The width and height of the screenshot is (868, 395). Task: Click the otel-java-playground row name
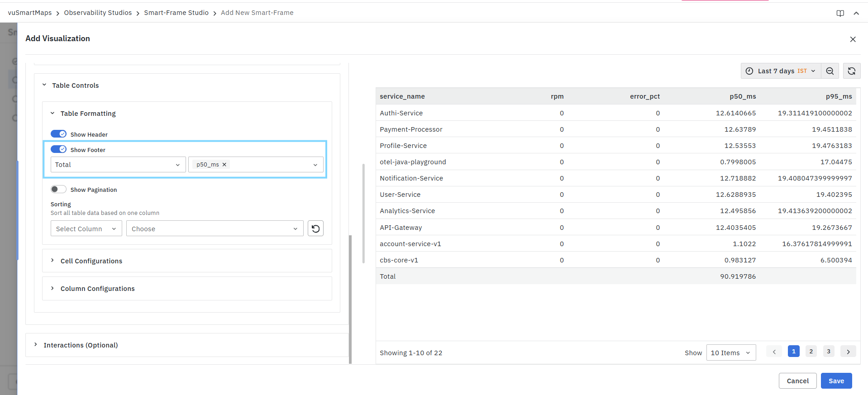413,162
